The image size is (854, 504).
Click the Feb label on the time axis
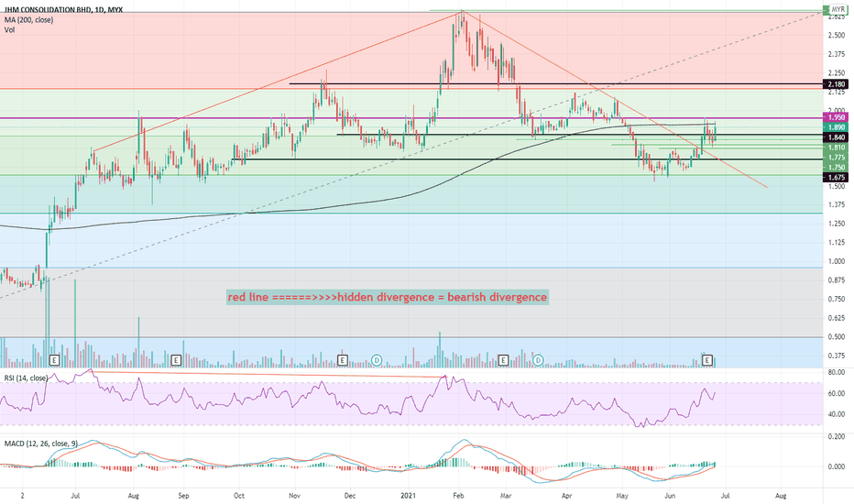click(458, 495)
